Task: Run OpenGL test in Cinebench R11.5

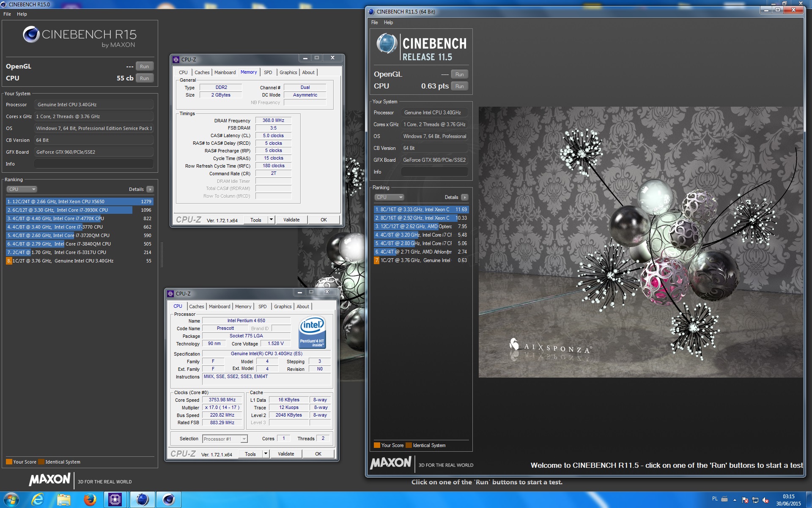Action: coord(459,75)
